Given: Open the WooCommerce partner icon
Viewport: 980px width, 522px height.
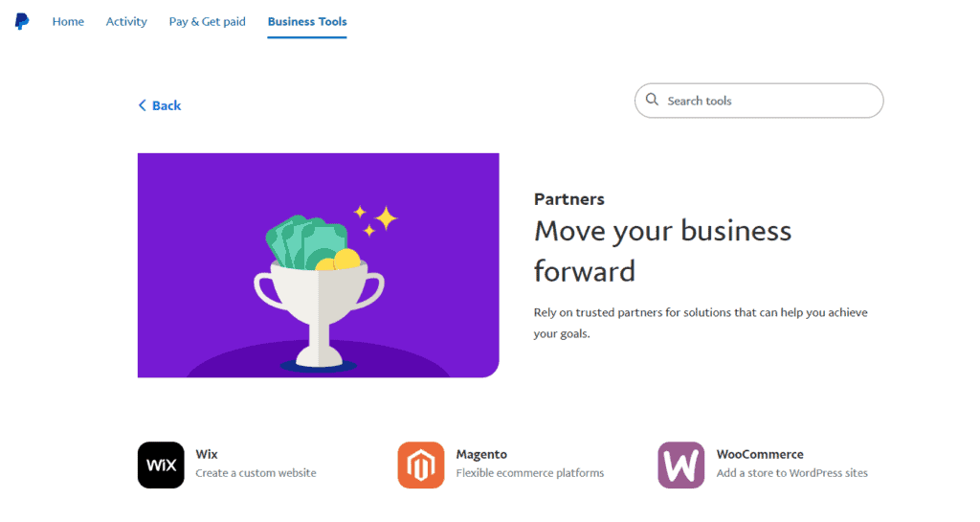Looking at the screenshot, I should coord(680,465).
